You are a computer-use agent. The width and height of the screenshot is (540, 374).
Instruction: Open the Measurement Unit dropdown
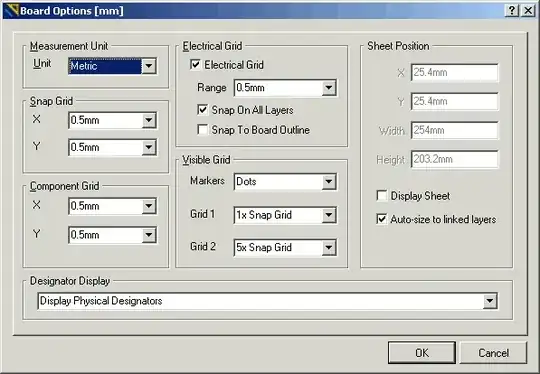[x=149, y=66]
